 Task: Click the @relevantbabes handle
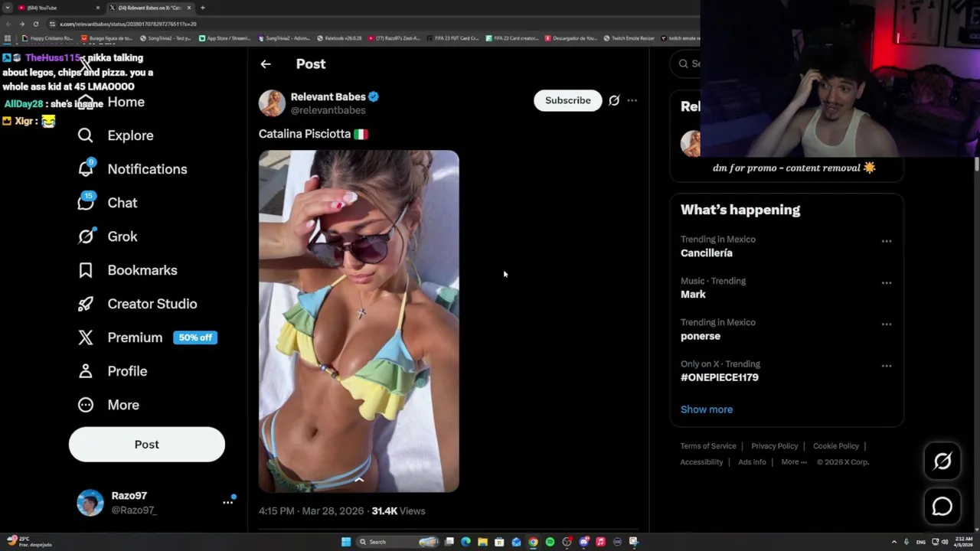328,110
